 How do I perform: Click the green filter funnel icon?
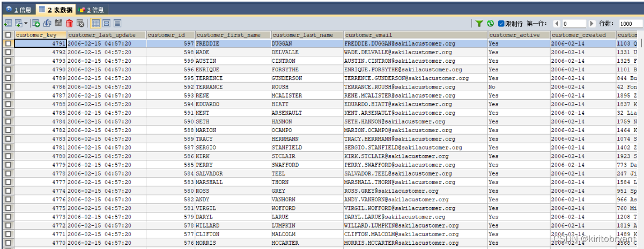click(x=479, y=24)
